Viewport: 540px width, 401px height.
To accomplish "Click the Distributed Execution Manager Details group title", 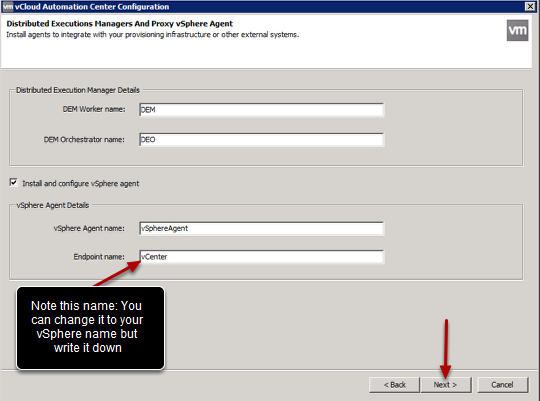I will (x=78, y=90).
